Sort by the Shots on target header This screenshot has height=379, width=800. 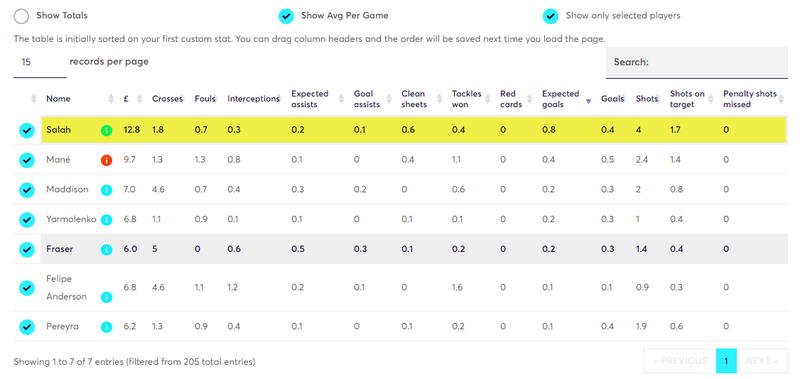(687, 99)
